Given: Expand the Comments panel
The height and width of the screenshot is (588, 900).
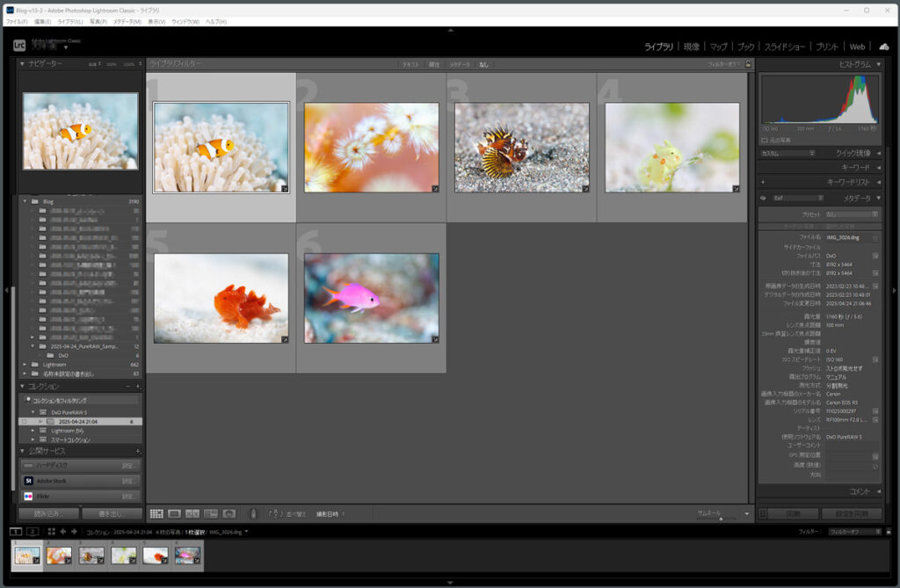Looking at the screenshot, I should (879, 491).
